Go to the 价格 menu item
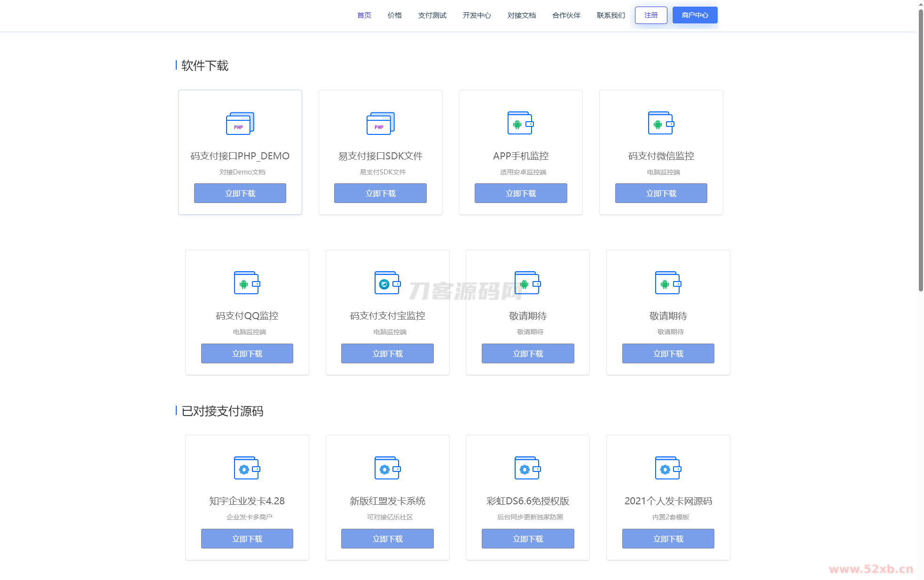The width and height of the screenshot is (924, 580). click(x=394, y=15)
